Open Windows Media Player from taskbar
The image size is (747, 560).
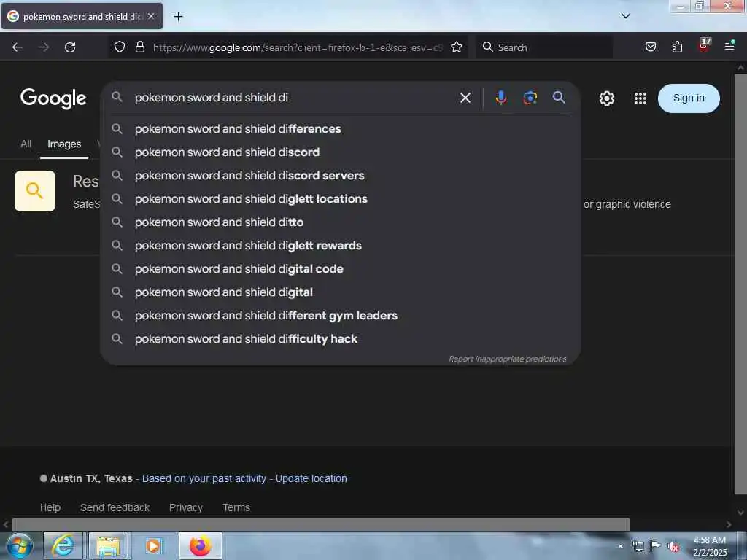[x=153, y=545]
